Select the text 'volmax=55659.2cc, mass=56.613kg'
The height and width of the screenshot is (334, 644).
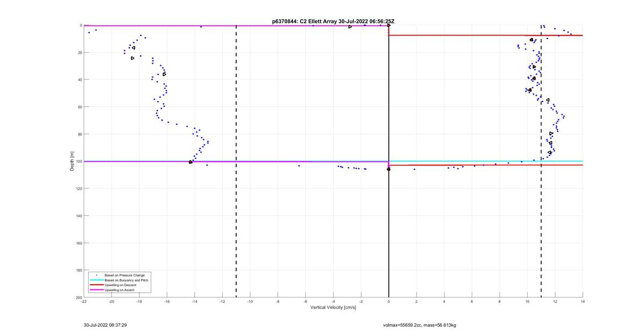tap(419, 325)
